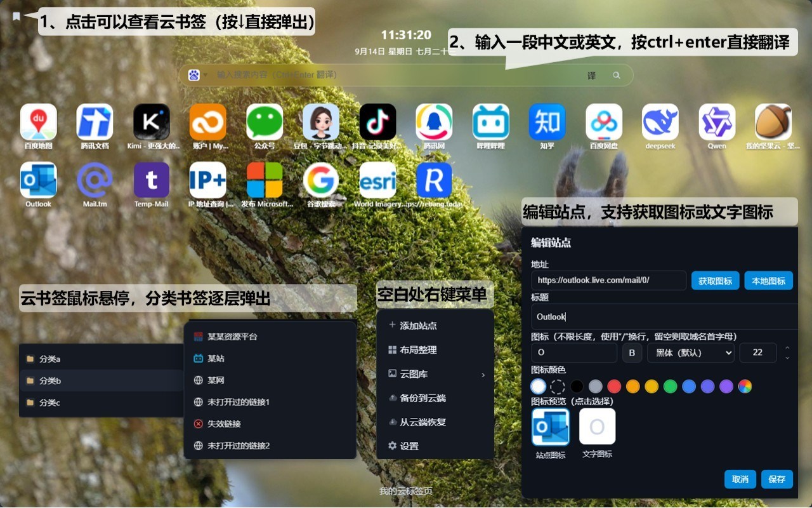The width and height of the screenshot is (812, 508).
Task: Click the 本地图标 button
Action: tap(768, 281)
